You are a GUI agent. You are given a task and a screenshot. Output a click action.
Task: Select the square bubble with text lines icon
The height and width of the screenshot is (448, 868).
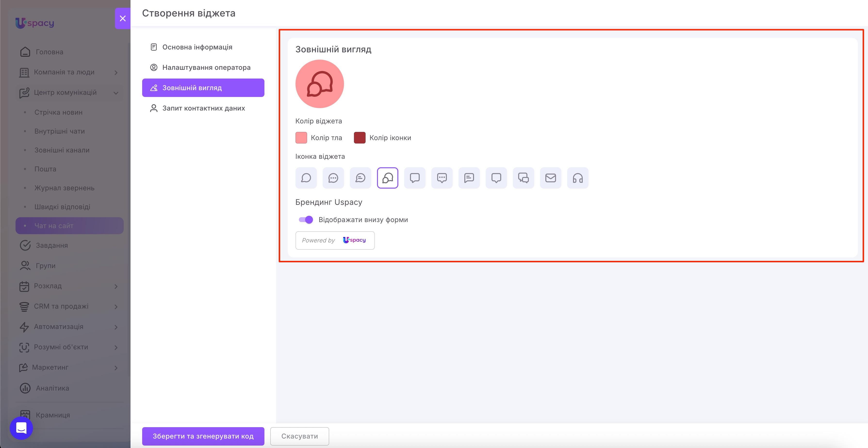pyautogui.click(x=469, y=178)
